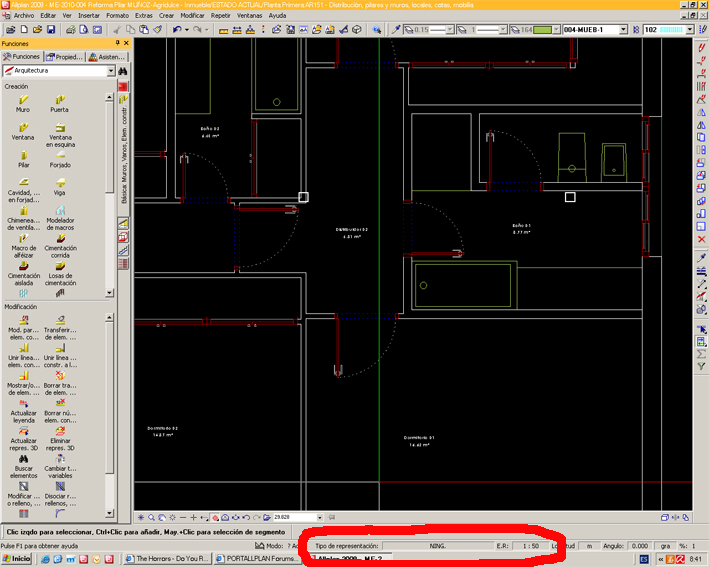709x567 pixels.
Task: Select the Forjado slab tool
Action: point(60,159)
